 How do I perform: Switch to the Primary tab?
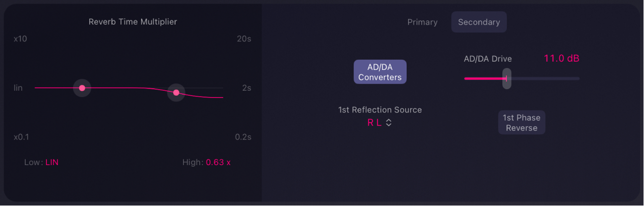[x=422, y=22]
